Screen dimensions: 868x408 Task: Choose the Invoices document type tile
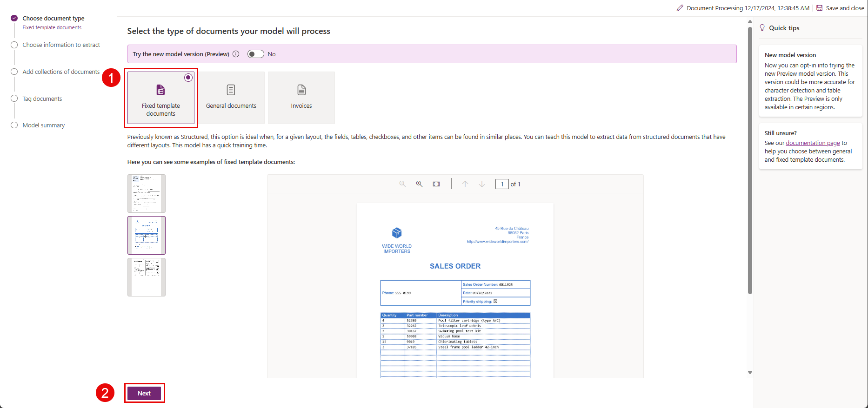click(301, 98)
